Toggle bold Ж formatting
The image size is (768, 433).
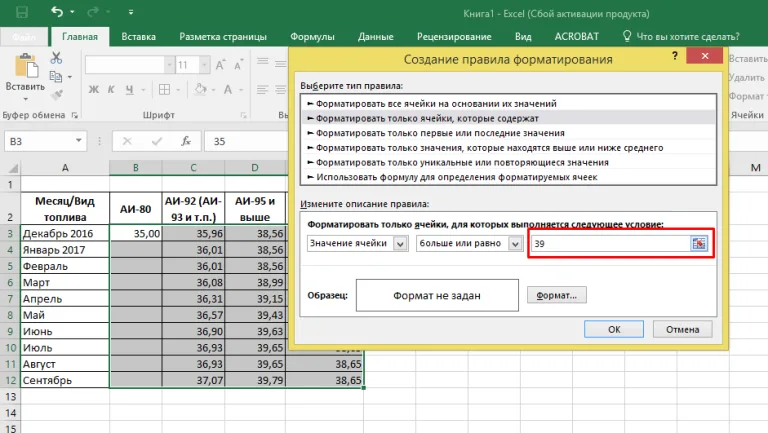[94, 89]
